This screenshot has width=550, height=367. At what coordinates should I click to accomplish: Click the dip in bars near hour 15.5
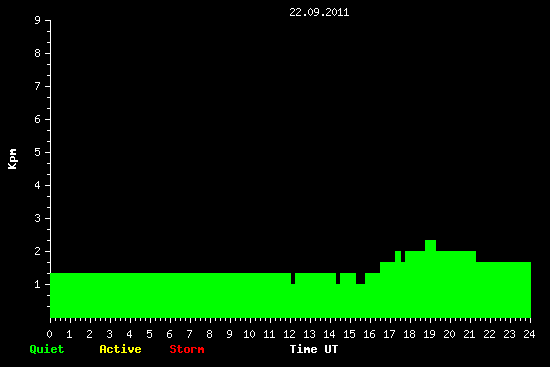pos(360,278)
